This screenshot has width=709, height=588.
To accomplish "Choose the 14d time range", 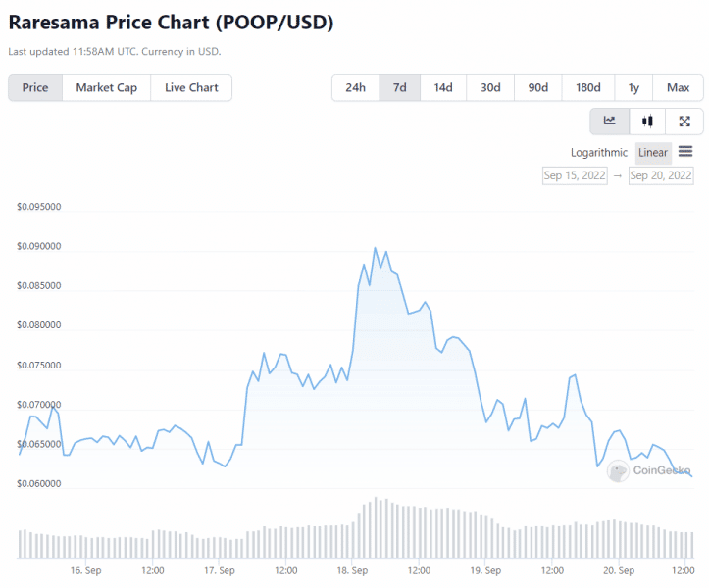I will [443, 87].
